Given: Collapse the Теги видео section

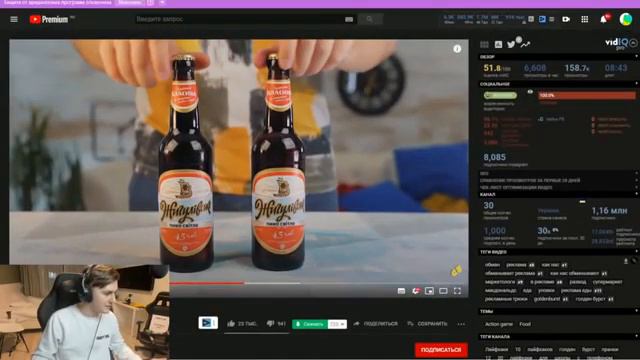Looking at the screenshot, I should click(x=637, y=252).
